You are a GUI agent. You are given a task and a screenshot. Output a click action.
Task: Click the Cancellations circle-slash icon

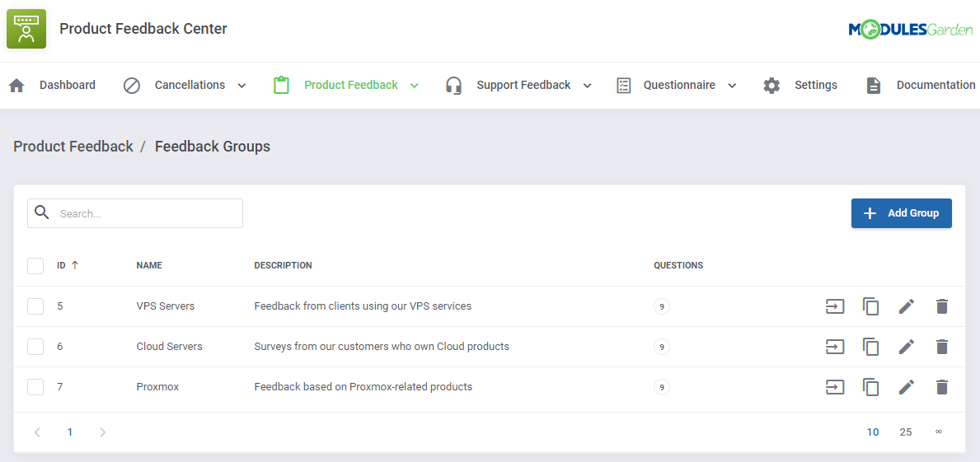click(x=132, y=86)
